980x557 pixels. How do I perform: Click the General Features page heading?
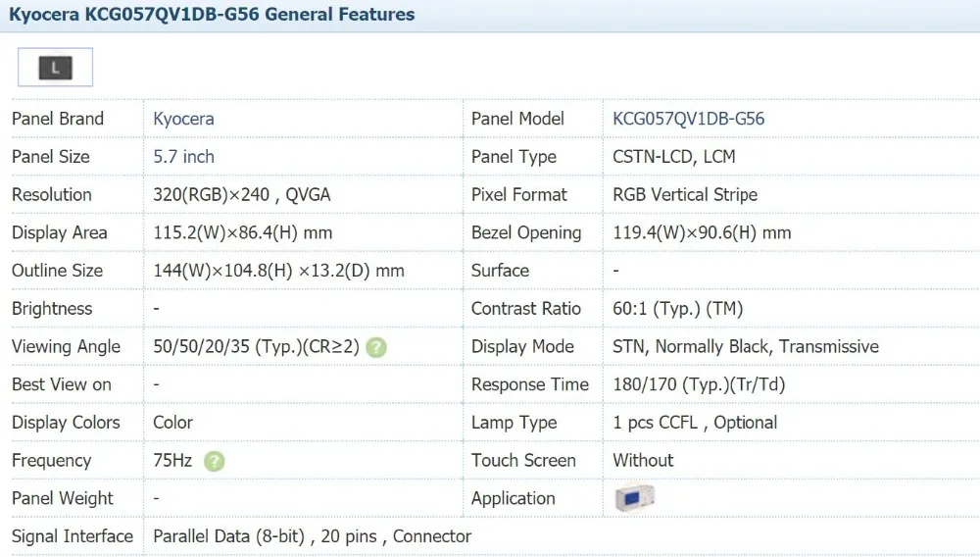click(x=212, y=15)
